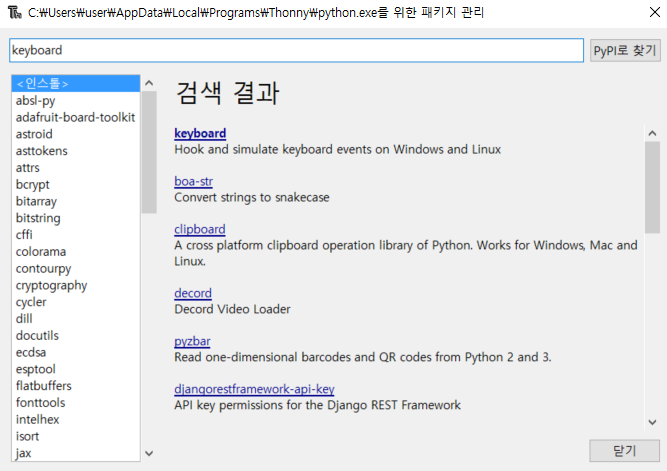Select cycler in the package list

click(76, 302)
